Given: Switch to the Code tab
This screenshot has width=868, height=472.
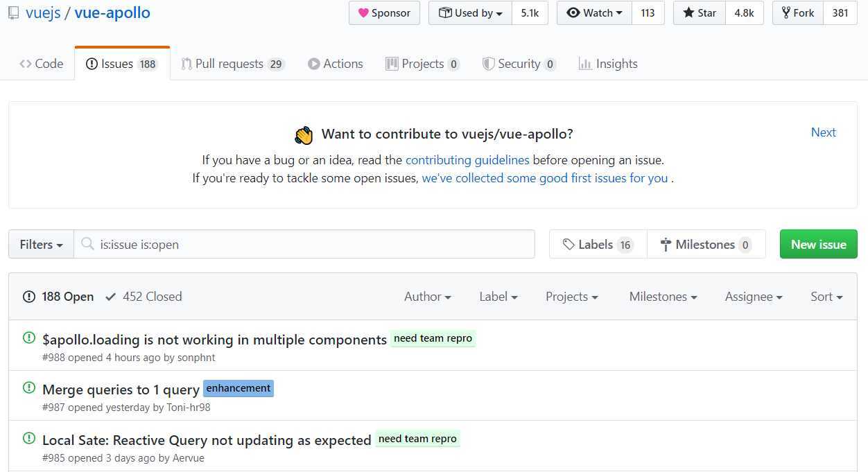Looking at the screenshot, I should [42, 64].
